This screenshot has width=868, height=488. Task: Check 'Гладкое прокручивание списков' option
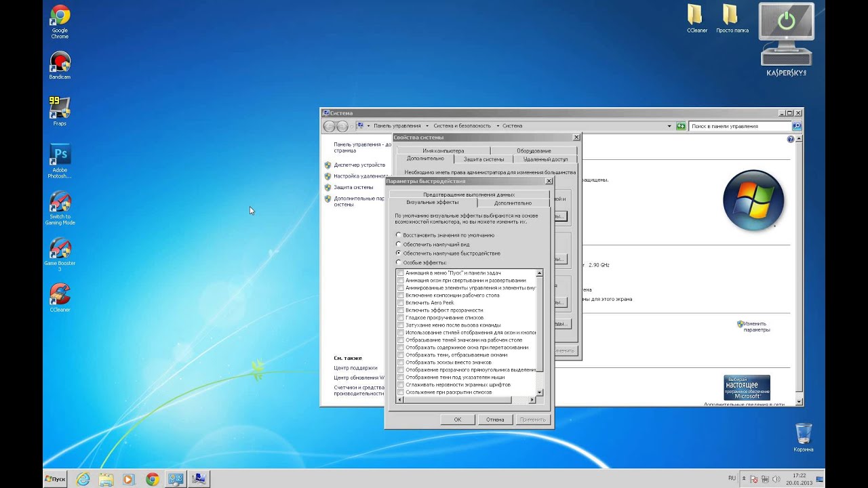tap(401, 317)
